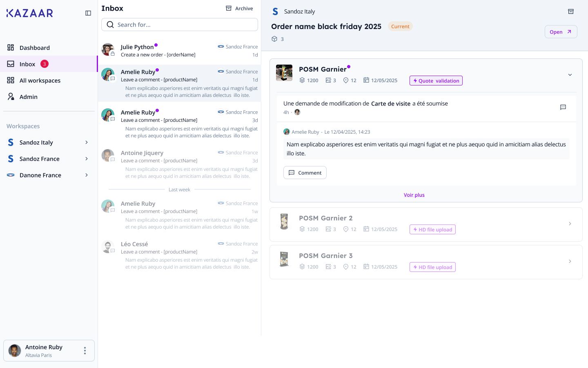Click the POSM Garnier calendar date icon
The width and height of the screenshot is (588, 368).
point(366,80)
